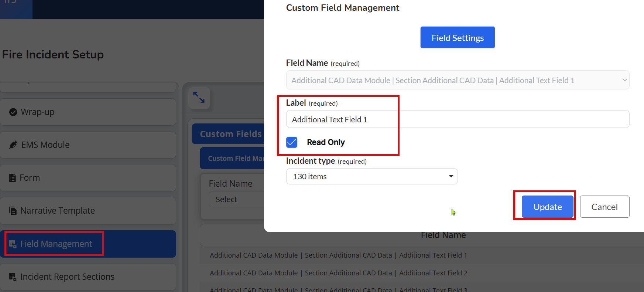Open the Wrap-up setup section
Image resolution: width=644 pixels, height=292 pixels.
[x=88, y=112]
